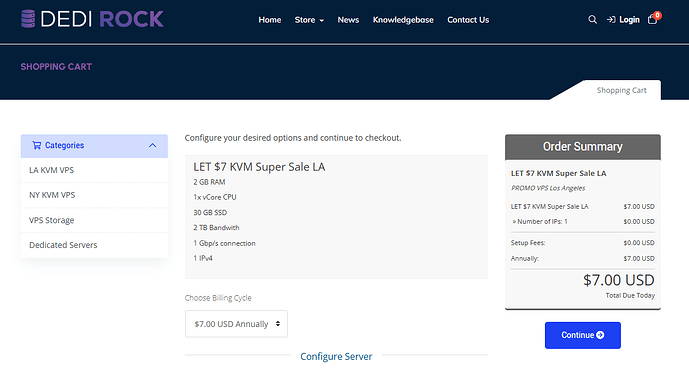Open the Knowledgebase menu item
689x376 pixels.
click(403, 20)
